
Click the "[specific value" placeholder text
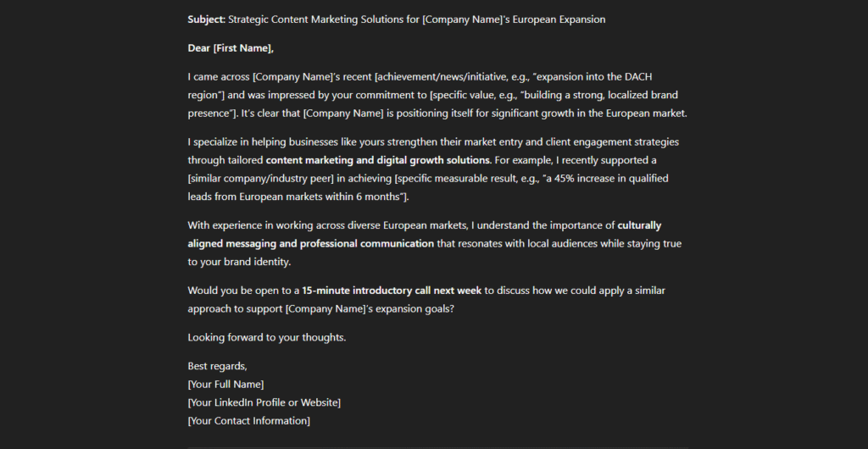tap(465, 95)
